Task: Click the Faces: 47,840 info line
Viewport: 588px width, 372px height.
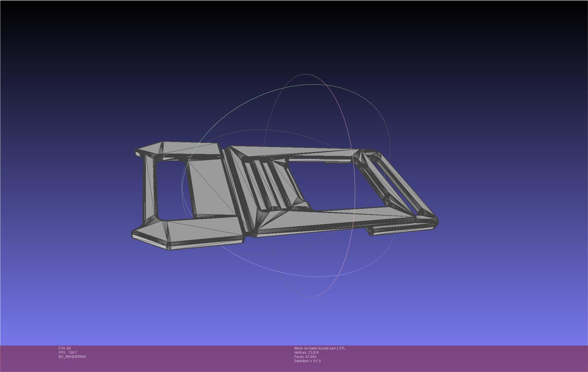Action: (305, 357)
